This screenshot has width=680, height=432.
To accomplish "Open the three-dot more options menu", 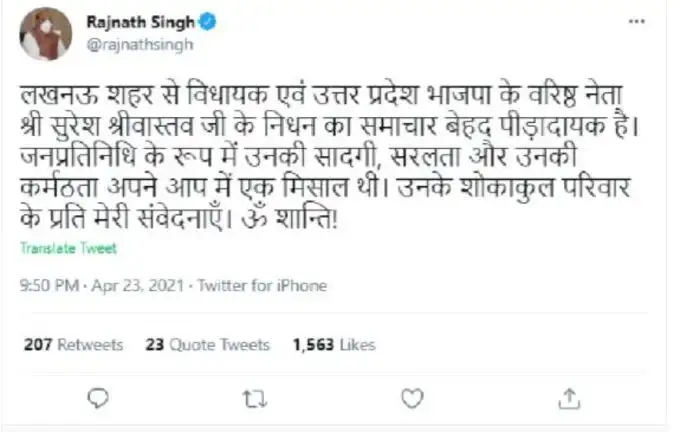I will pos(636,23).
